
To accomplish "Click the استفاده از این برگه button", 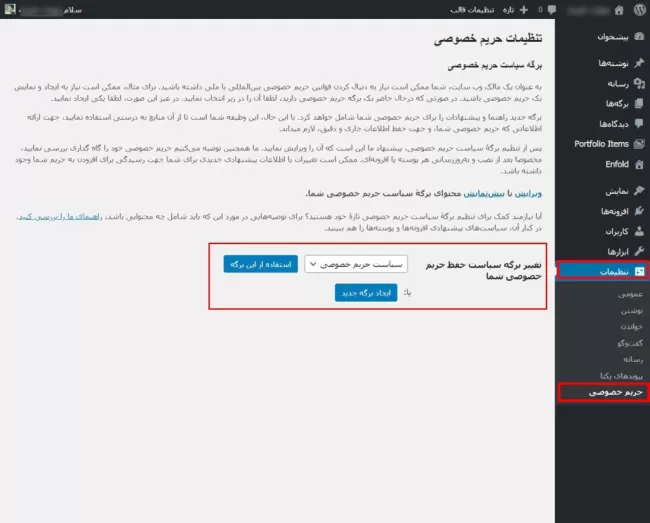I will (x=261, y=264).
